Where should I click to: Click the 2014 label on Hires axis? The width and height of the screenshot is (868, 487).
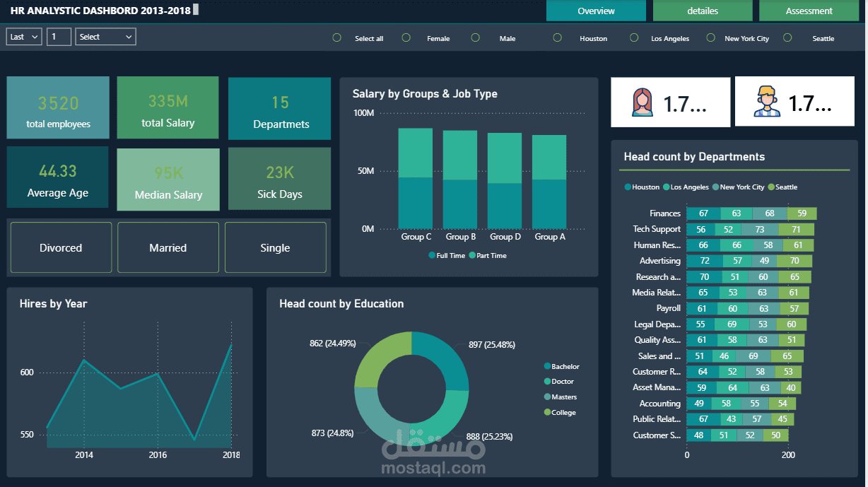point(84,455)
